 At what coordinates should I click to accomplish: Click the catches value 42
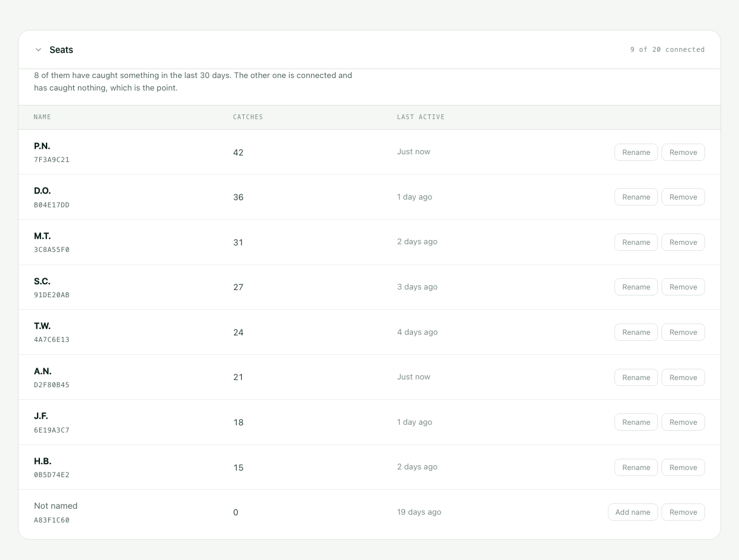(238, 153)
